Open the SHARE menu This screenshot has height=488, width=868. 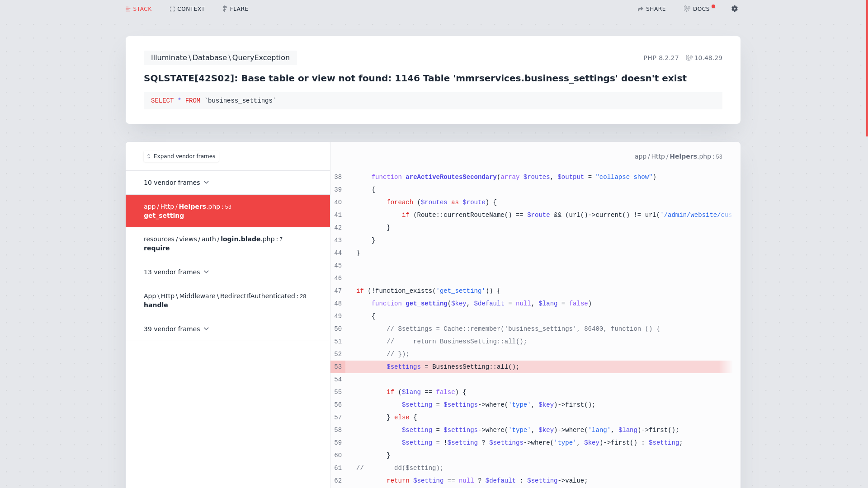651,9
